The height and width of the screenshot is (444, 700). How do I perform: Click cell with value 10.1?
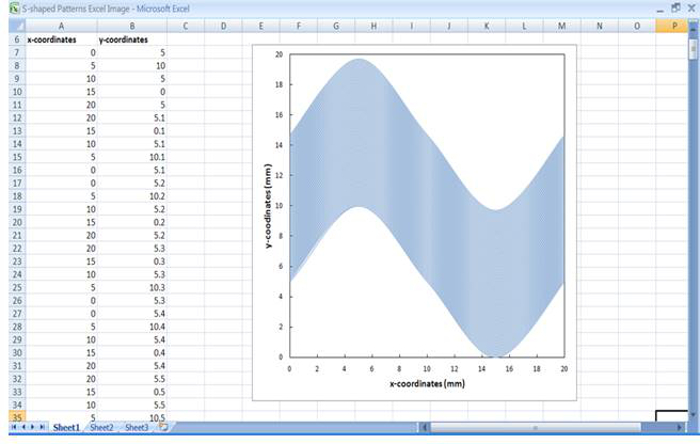pyautogui.click(x=132, y=157)
